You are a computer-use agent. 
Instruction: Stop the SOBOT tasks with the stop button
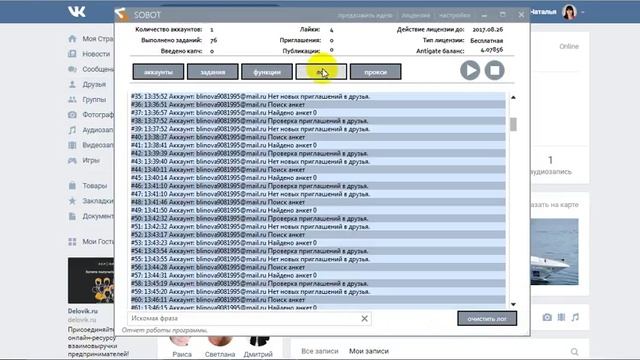click(x=494, y=70)
